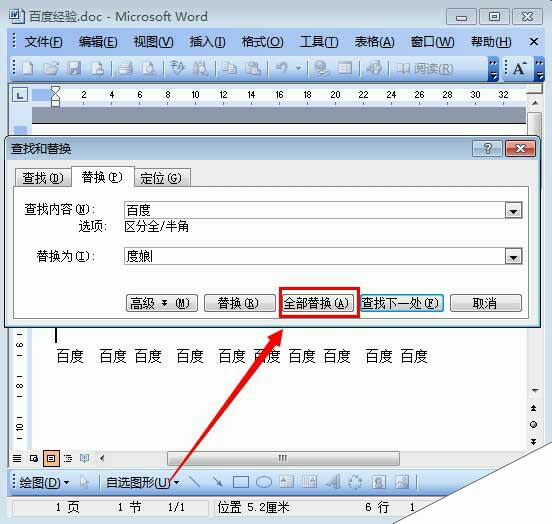This screenshot has height=524, width=552.
Task: Click the Print icon in toolbar
Action: pyautogui.click(x=126, y=68)
